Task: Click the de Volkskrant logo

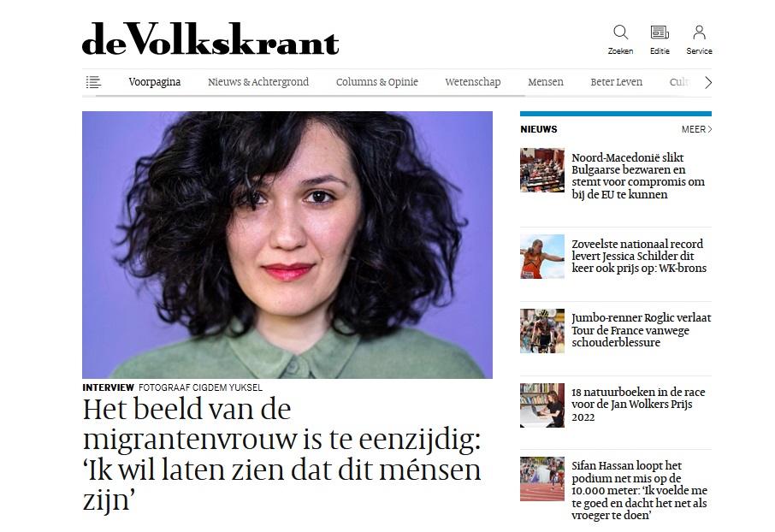Action: click(x=210, y=38)
